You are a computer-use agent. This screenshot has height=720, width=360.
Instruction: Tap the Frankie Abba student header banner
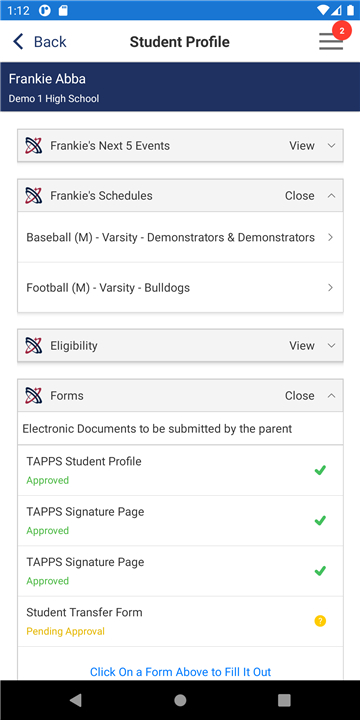pos(180,87)
